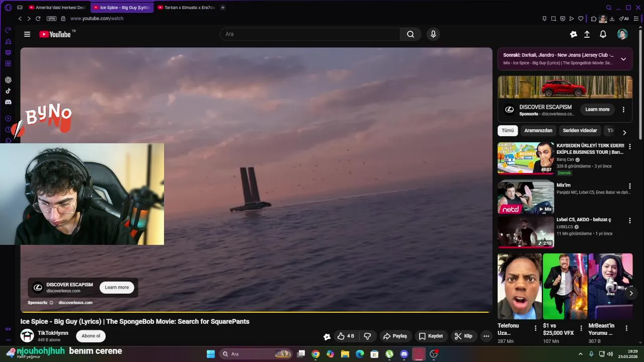Image resolution: width=644 pixels, height=362 pixels.
Task: Start voice search with the microphone
Action: (433, 34)
